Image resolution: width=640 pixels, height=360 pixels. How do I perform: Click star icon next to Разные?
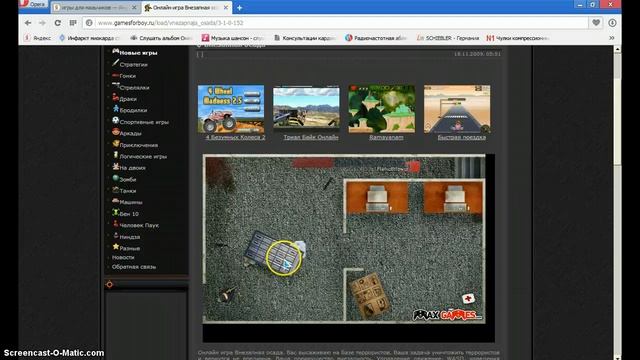tap(116, 247)
